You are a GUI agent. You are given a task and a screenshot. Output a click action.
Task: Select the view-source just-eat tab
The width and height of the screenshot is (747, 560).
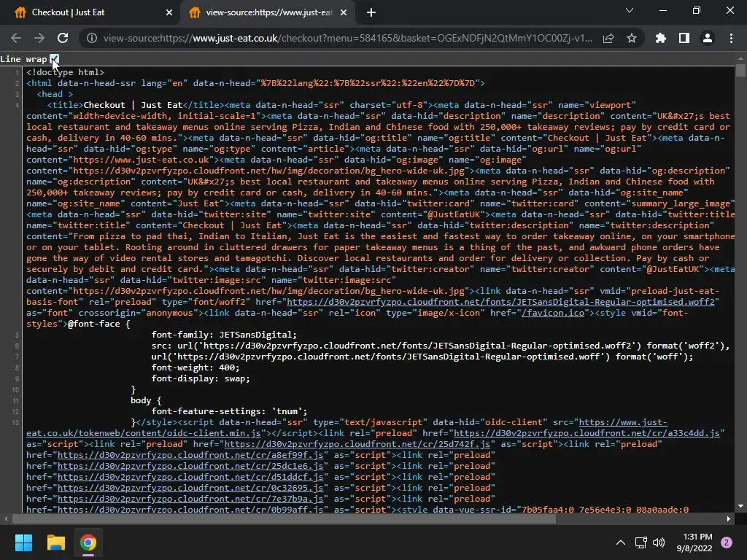point(268,12)
